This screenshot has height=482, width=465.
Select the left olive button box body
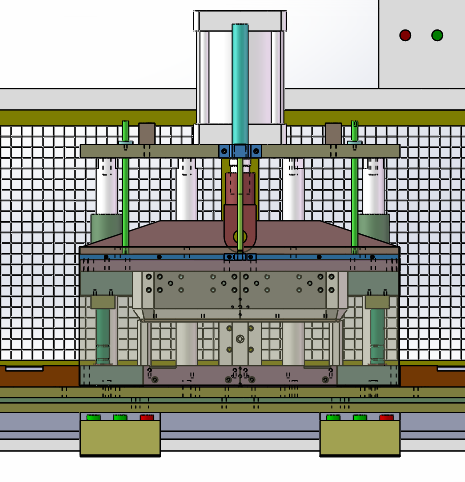click(x=120, y=437)
